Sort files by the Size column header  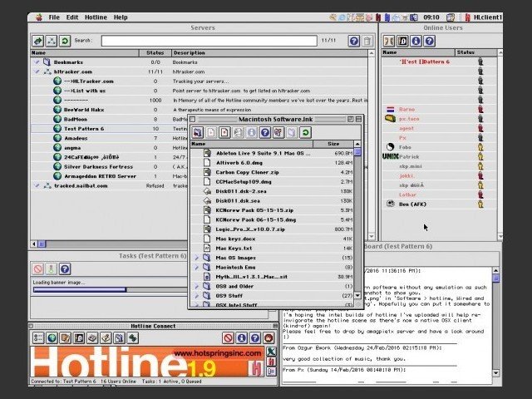(333, 144)
